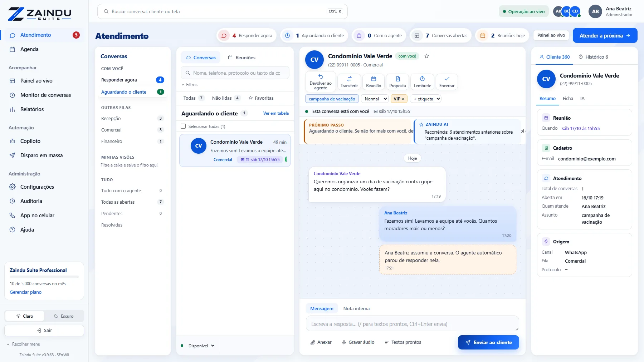Open the Normal priority dropdown

point(375,99)
